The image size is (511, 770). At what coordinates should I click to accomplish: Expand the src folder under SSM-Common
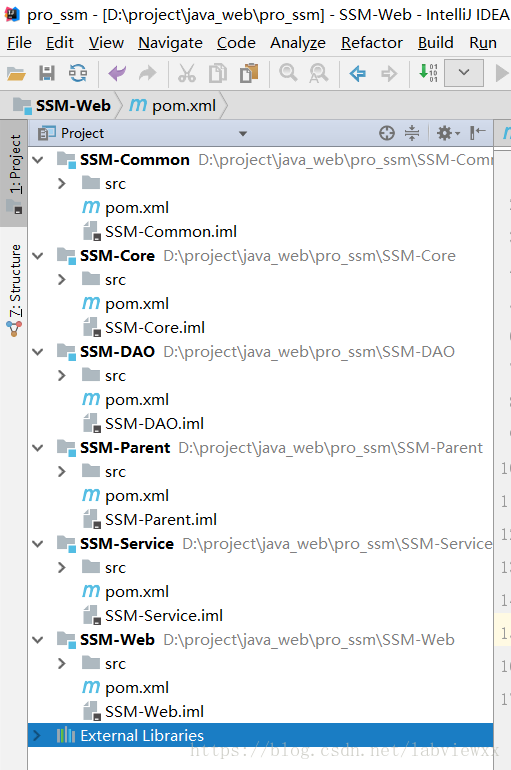(62, 184)
